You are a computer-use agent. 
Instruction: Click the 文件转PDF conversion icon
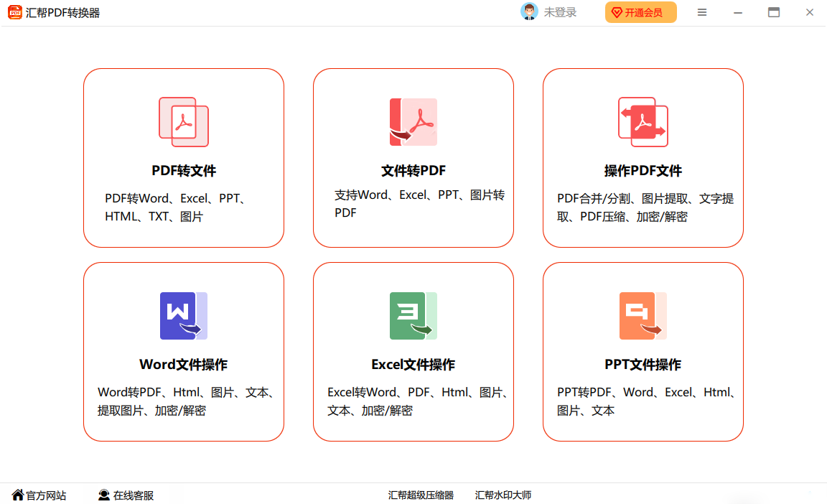coord(413,122)
